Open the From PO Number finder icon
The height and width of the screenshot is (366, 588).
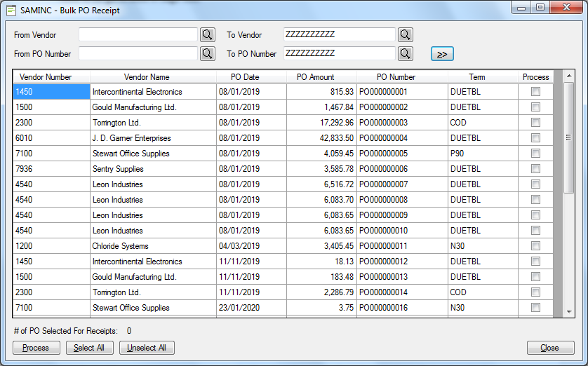point(208,53)
